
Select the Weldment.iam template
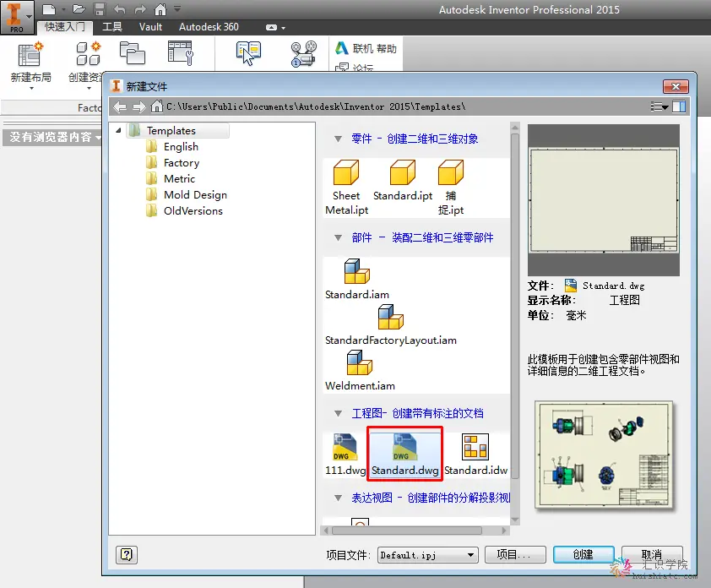360,370
